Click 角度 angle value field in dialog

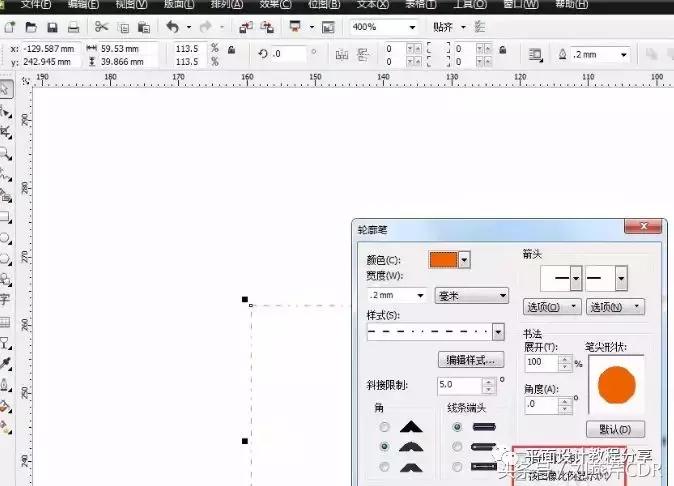542,404
